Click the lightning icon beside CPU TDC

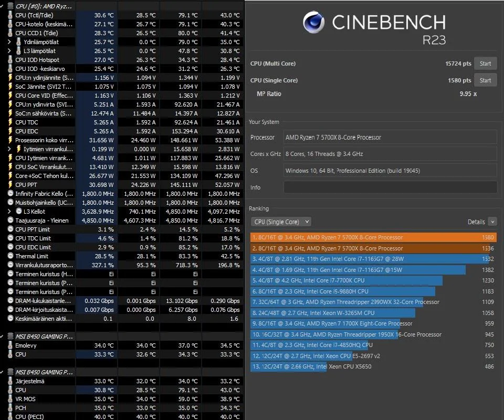pyautogui.click(x=10, y=122)
